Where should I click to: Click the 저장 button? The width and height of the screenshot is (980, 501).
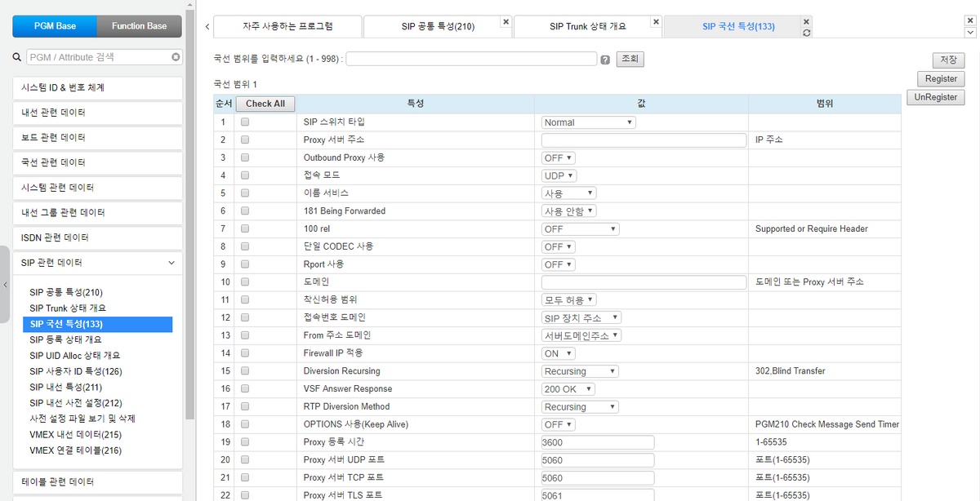tap(948, 60)
